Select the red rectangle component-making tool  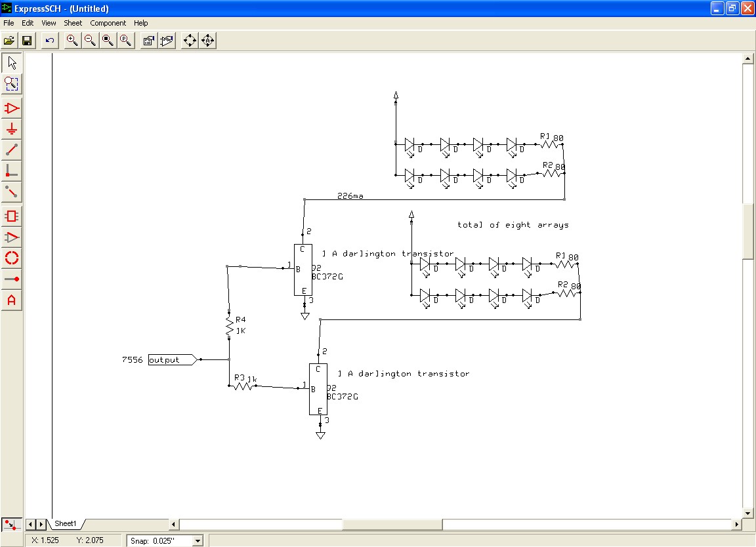point(12,216)
